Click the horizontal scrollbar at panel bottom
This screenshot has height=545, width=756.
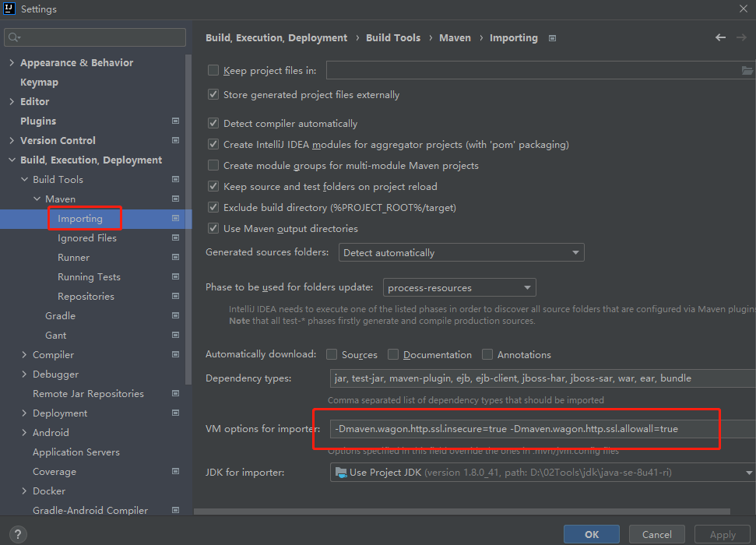click(462, 512)
